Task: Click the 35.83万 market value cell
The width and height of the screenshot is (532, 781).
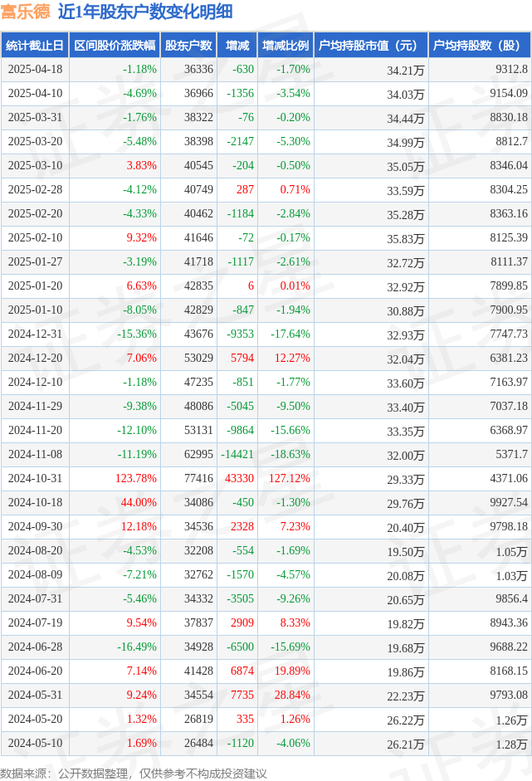Action: [406, 239]
